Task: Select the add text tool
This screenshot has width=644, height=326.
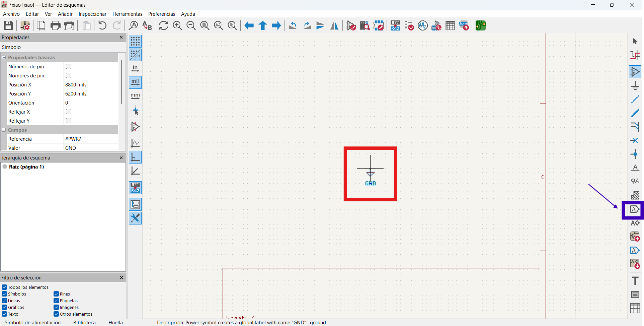Action: [635, 281]
